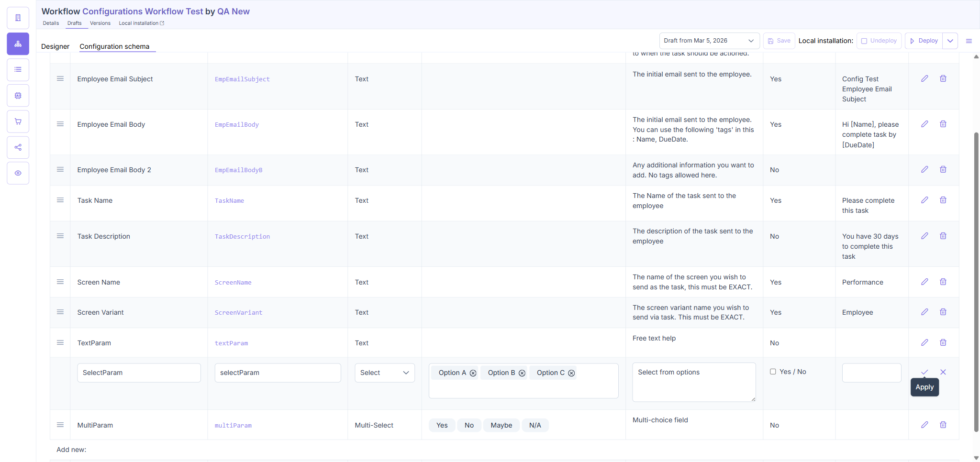Select the Maybe option tag
The height and width of the screenshot is (462, 980).
coord(501,425)
